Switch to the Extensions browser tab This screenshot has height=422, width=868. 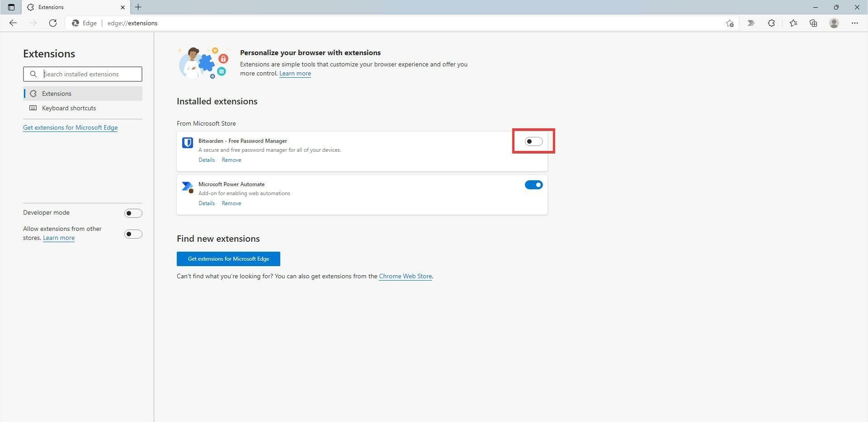click(76, 7)
